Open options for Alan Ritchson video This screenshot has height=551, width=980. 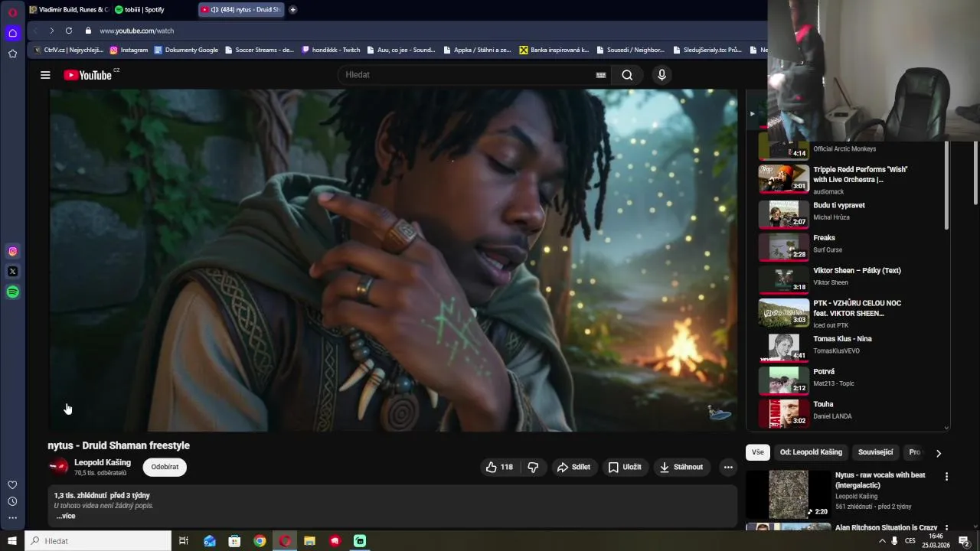click(946, 528)
